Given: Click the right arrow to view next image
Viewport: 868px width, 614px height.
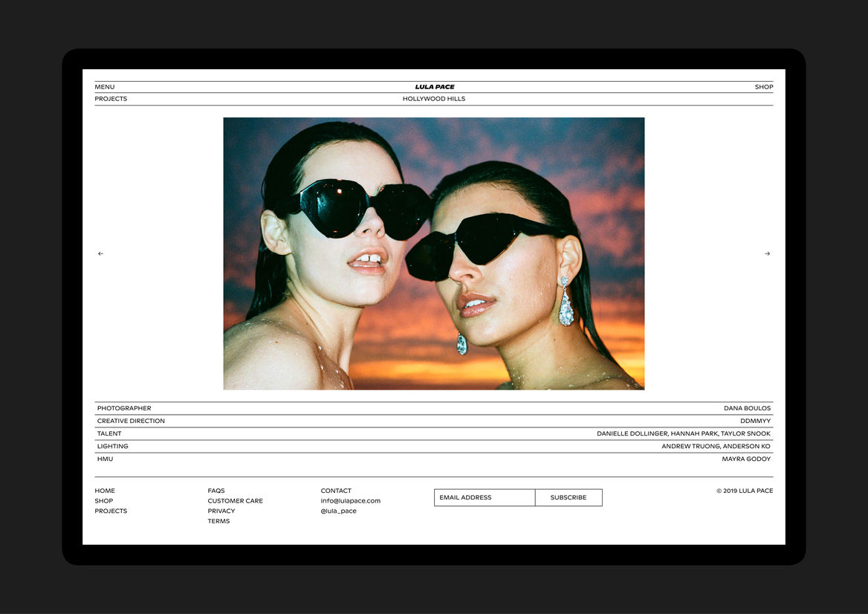Looking at the screenshot, I should click(767, 253).
